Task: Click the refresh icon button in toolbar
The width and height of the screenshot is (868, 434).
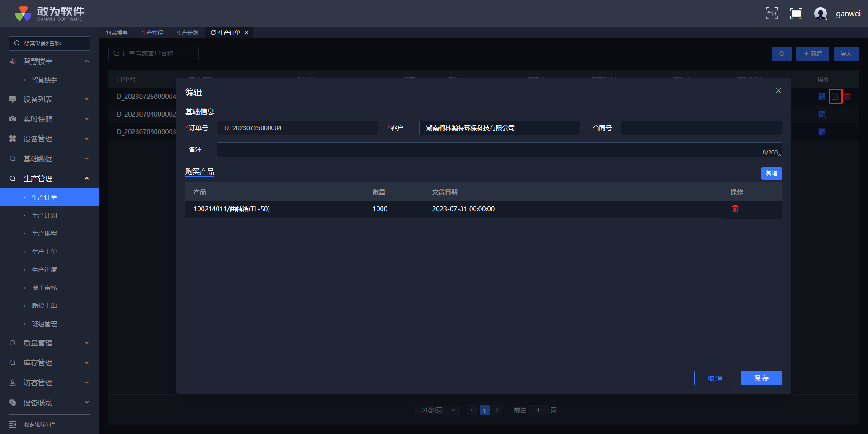Action: [x=781, y=54]
